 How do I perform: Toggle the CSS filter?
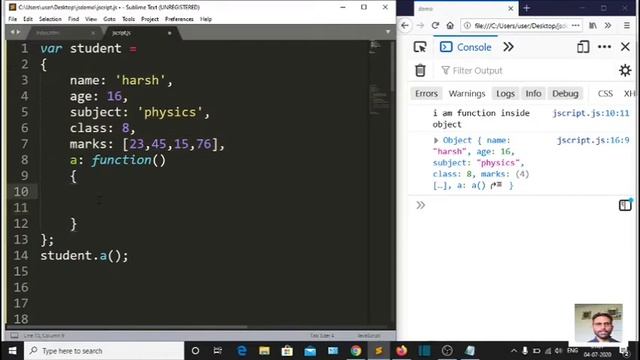(x=605, y=93)
